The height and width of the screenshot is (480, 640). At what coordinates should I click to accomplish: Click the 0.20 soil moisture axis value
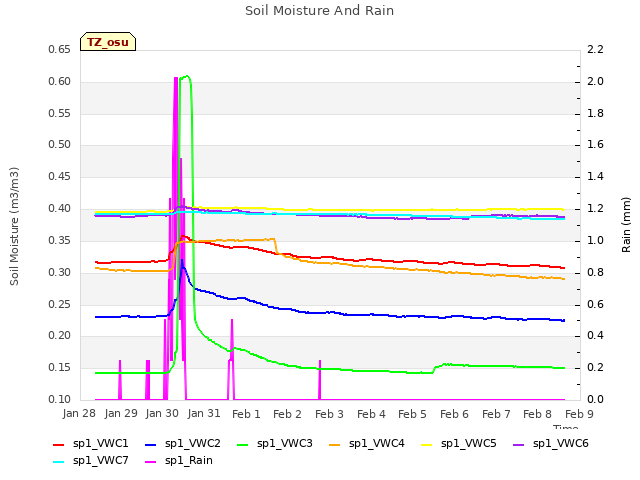click(60, 335)
